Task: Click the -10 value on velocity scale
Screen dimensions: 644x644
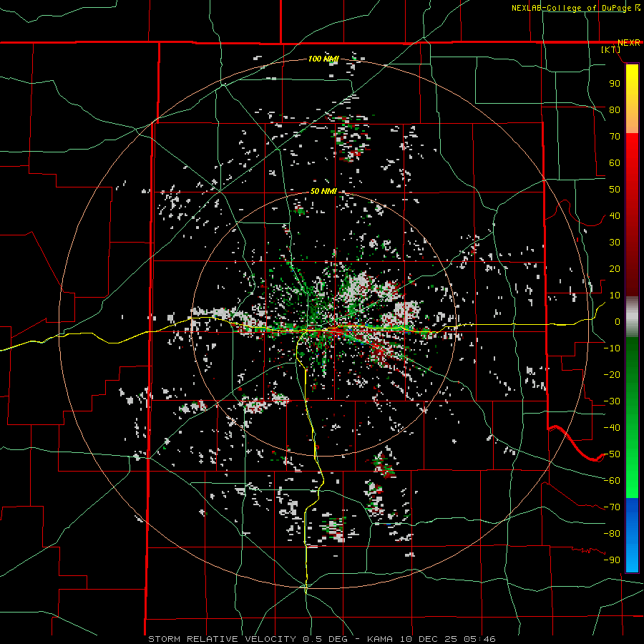Action: point(612,348)
